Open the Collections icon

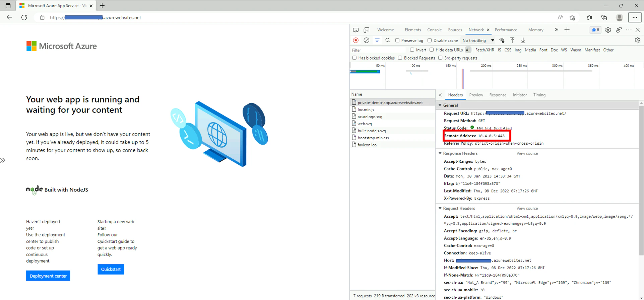point(604,17)
